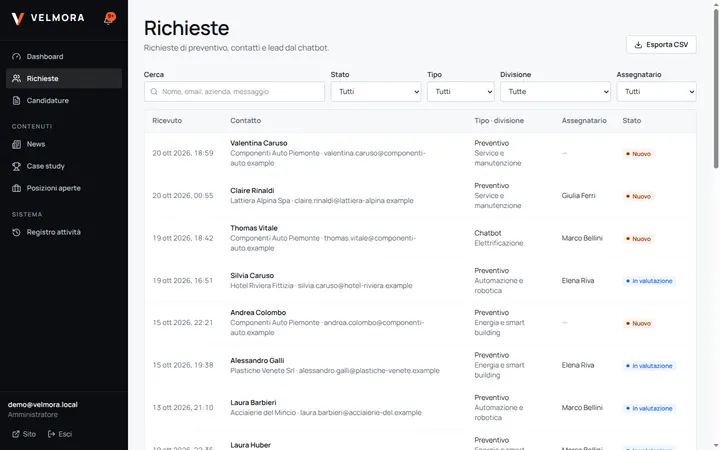Click the page vertical scrollbar

716,90
